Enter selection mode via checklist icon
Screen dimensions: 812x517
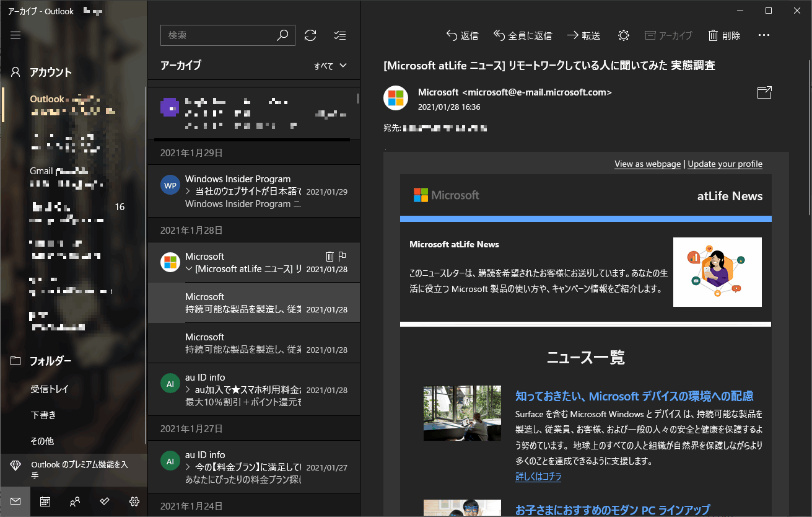point(340,35)
